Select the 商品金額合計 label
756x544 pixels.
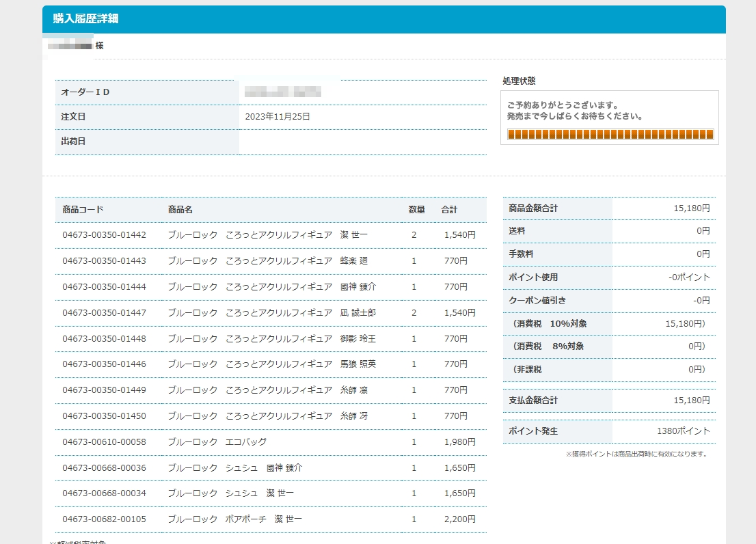coord(533,208)
